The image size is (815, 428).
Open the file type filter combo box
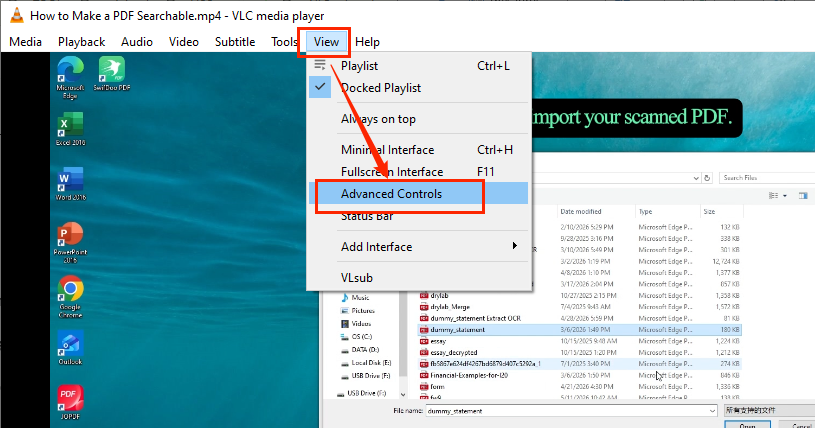[x=769, y=411]
